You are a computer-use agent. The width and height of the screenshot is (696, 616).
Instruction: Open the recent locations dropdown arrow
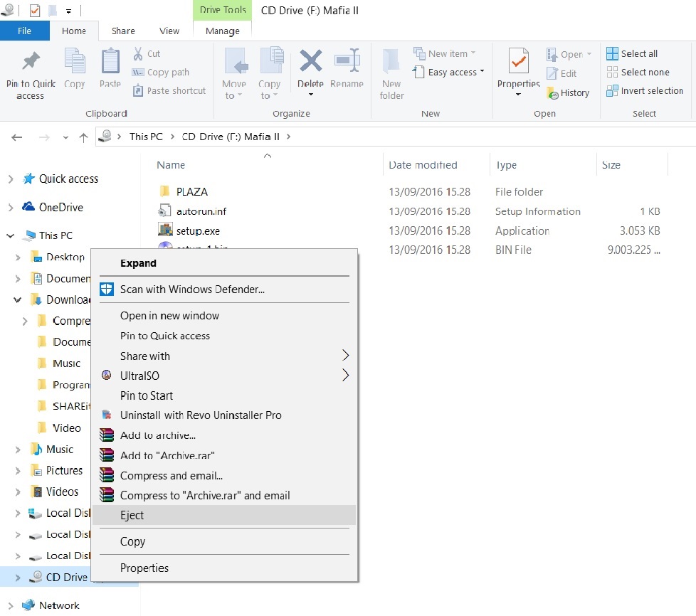click(65, 137)
